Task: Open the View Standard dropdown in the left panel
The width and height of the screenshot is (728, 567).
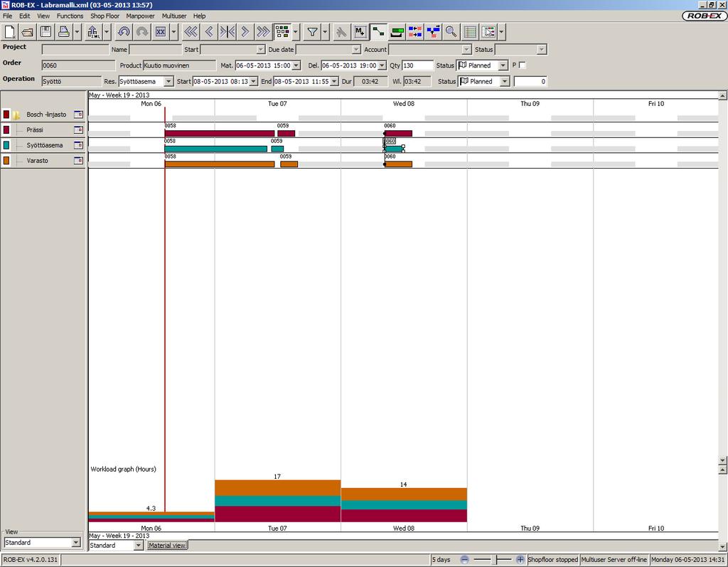Action: click(76, 542)
